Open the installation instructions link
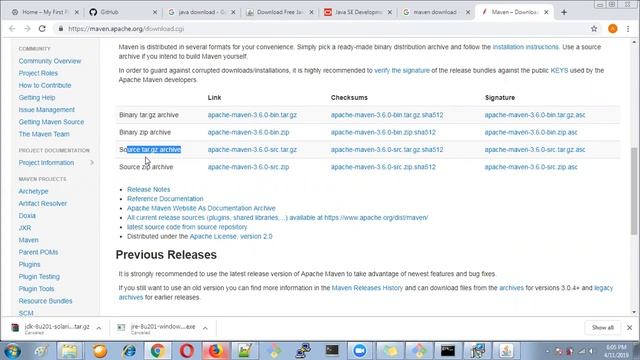Screen dimensions: 640x360 coord(525,47)
